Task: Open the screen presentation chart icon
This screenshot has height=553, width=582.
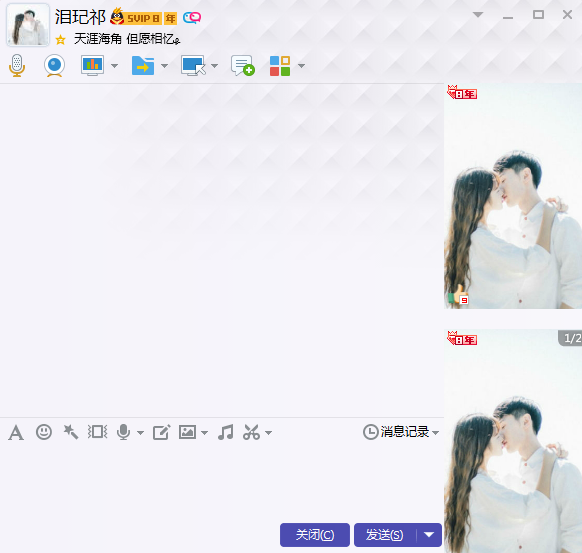Action: point(92,65)
